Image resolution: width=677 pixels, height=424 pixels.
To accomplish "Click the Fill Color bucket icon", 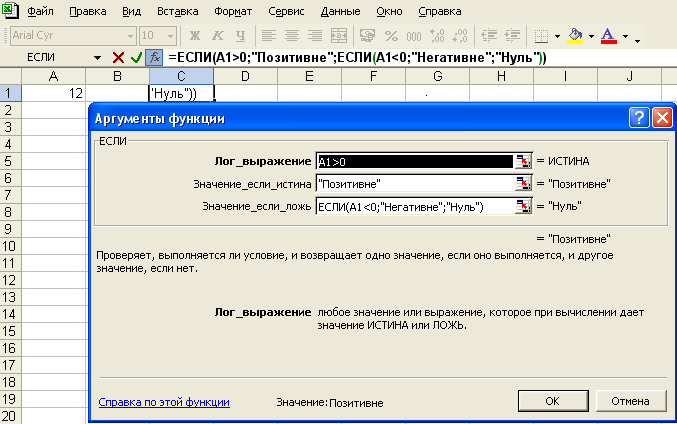I will (x=575, y=36).
